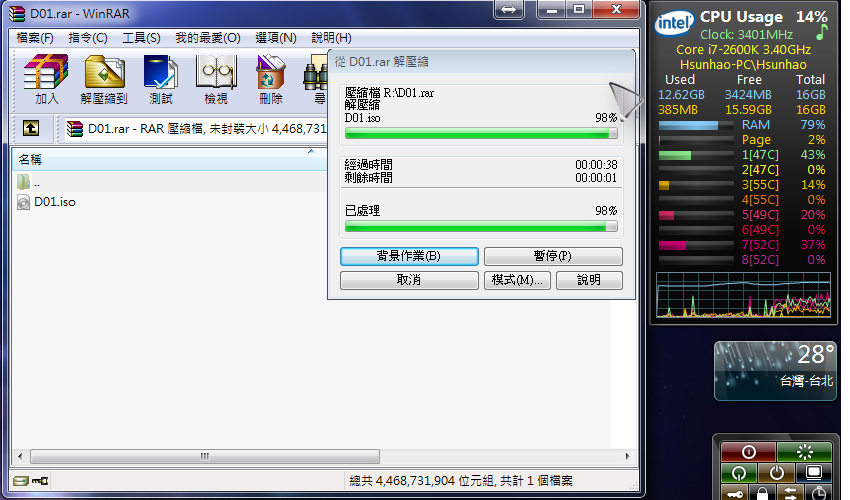This screenshot has width=850, height=500.
Task: Click the 背景作業(B) background button
Action: pyautogui.click(x=408, y=256)
